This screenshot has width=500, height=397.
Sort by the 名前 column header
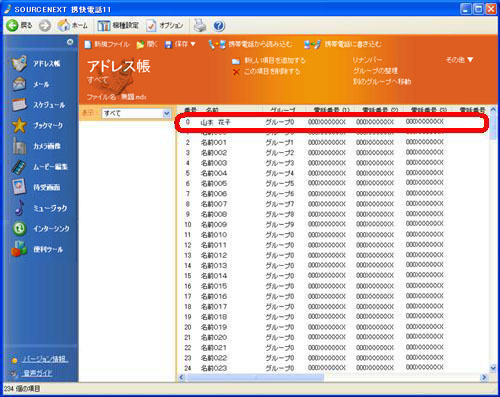coord(212,110)
